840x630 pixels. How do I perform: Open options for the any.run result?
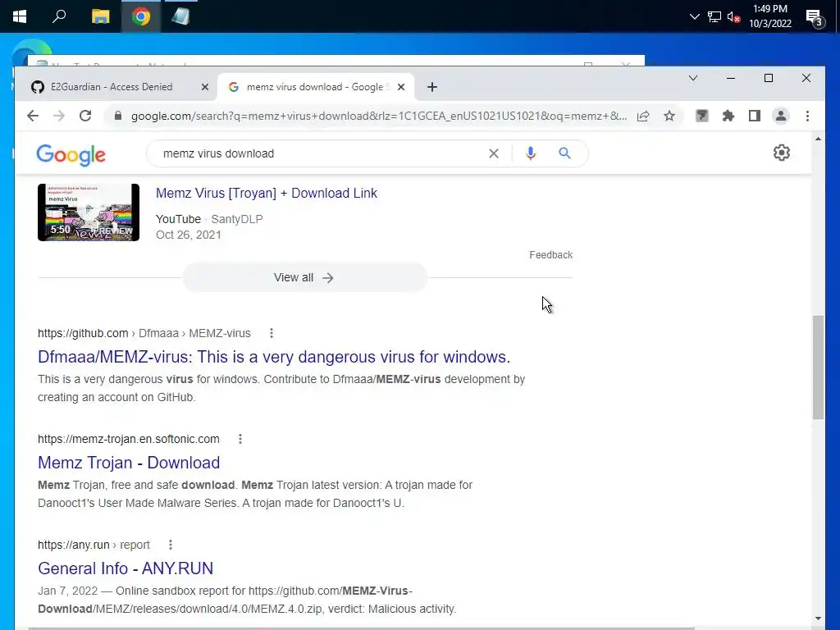point(171,545)
